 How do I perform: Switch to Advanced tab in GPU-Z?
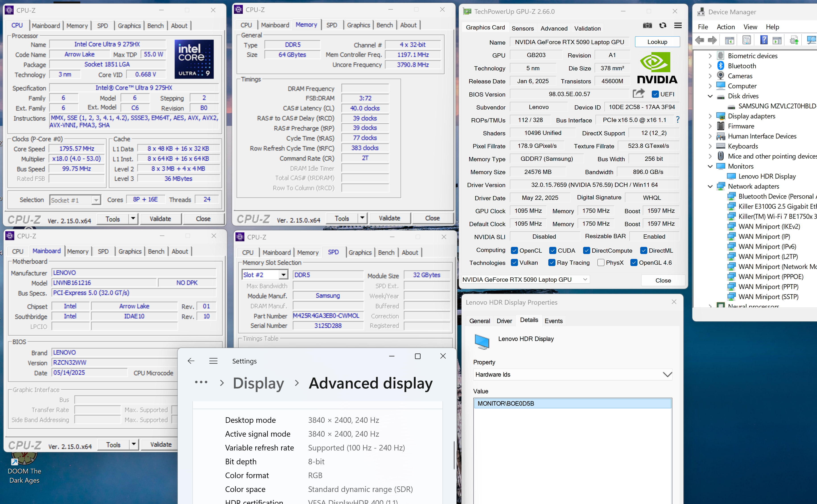pyautogui.click(x=554, y=28)
